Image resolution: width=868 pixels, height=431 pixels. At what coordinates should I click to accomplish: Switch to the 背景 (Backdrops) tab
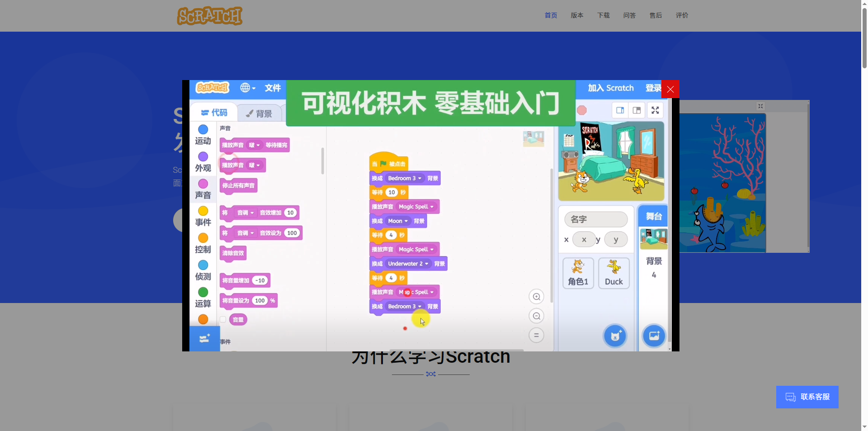pyautogui.click(x=259, y=113)
